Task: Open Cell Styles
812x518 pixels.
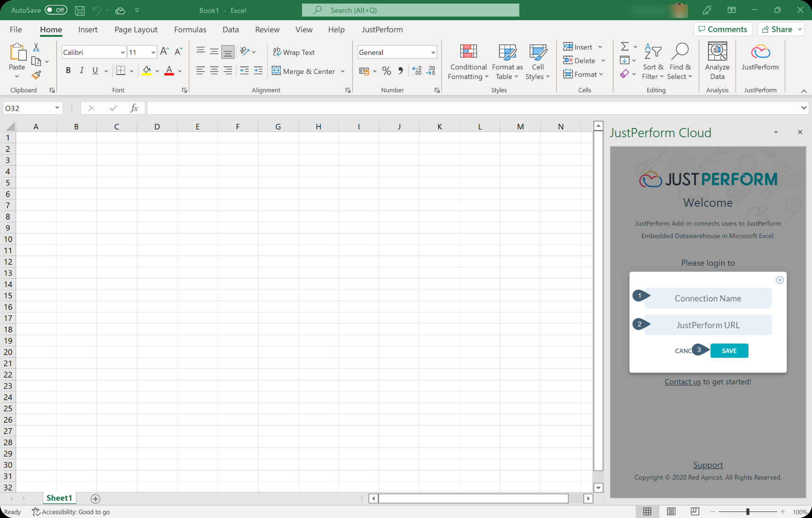Action: (x=537, y=61)
